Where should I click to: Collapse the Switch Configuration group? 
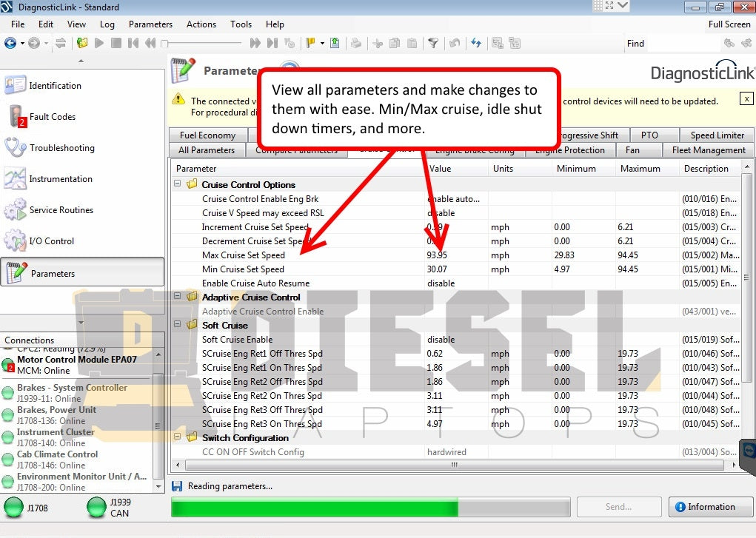coord(178,437)
